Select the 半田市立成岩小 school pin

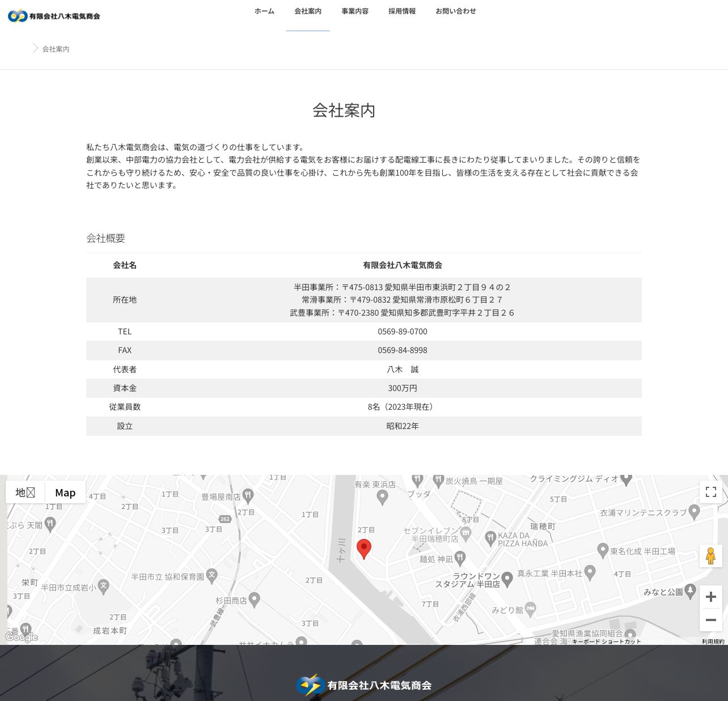point(103,587)
